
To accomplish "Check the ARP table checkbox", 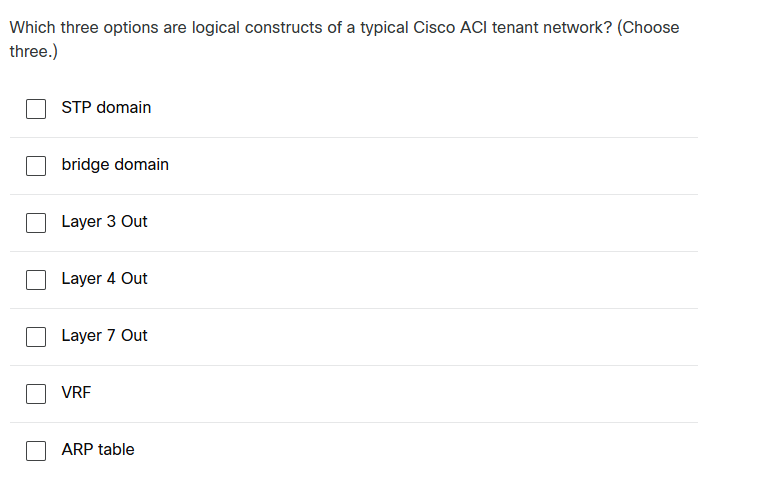I will coord(36,450).
